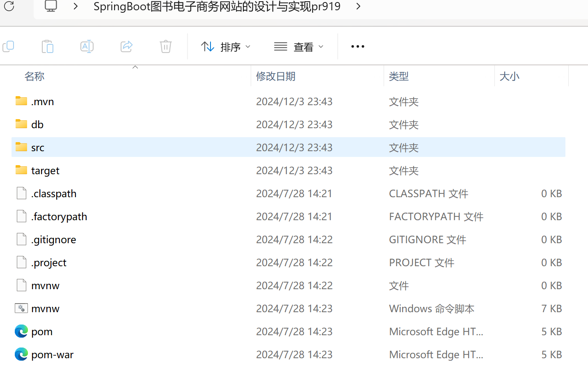Select the pom Edge icon
Viewport: 588px width, 389px height.
(x=21, y=331)
